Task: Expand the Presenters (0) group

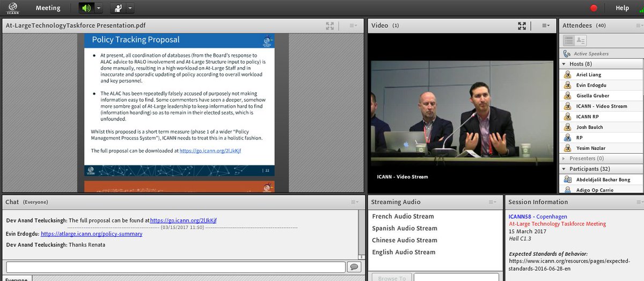Action: pos(564,158)
